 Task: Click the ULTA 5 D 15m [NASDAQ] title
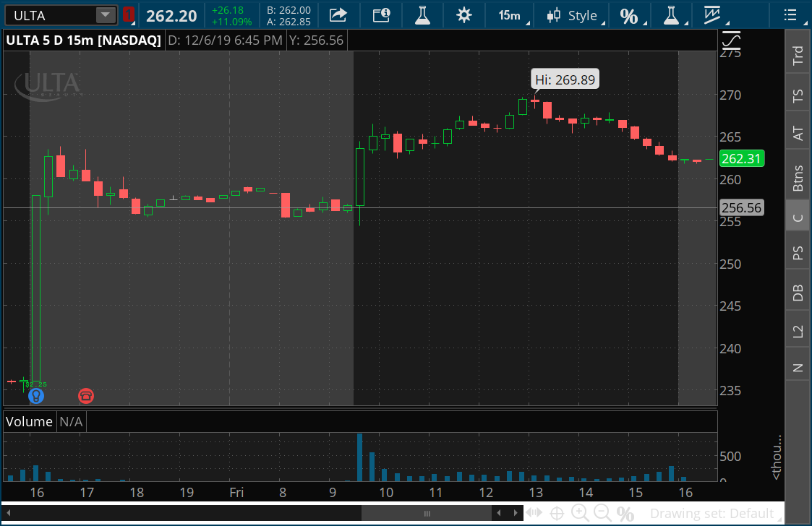tap(83, 40)
